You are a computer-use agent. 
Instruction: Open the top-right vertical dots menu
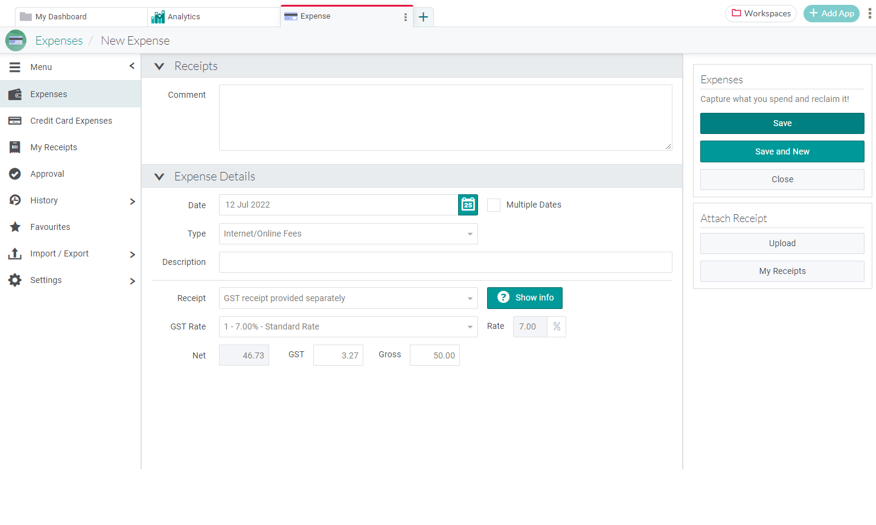tap(869, 13)
